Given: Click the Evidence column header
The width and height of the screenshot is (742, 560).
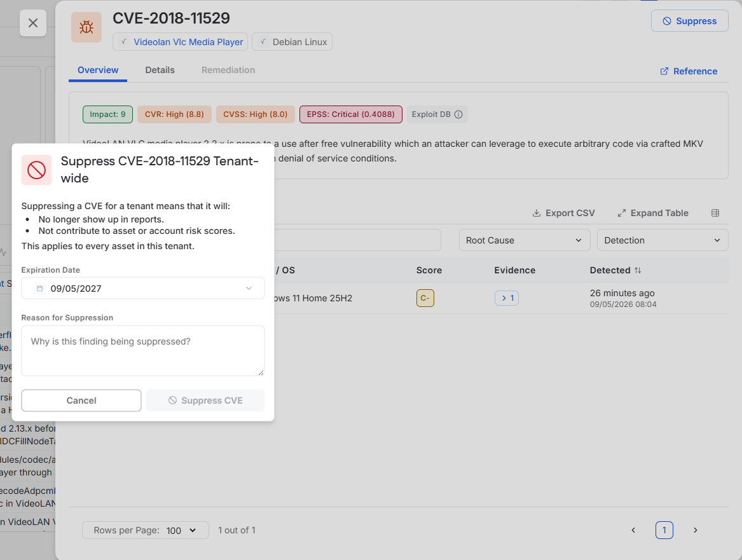Looking at the screenshot, I should pos(515,270).
